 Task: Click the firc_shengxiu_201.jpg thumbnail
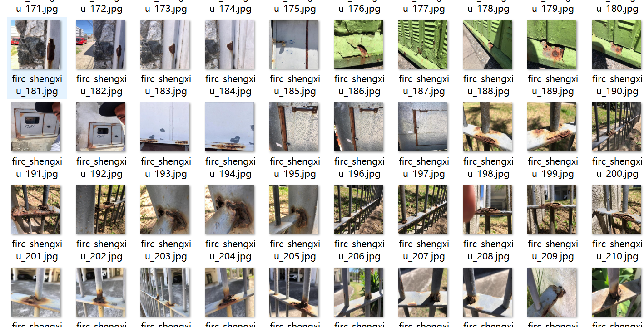click(36, 210)
